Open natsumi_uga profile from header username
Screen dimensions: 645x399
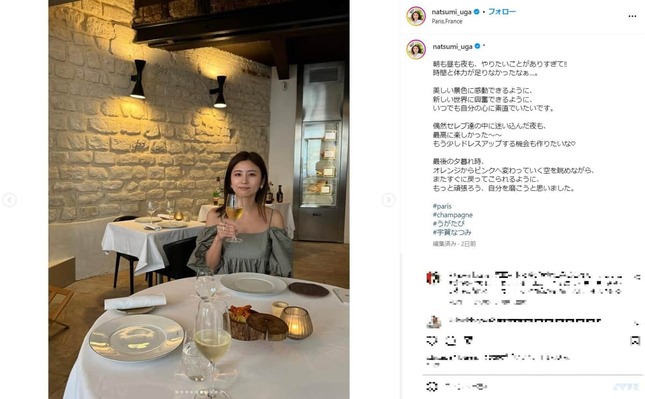(451, 12)
